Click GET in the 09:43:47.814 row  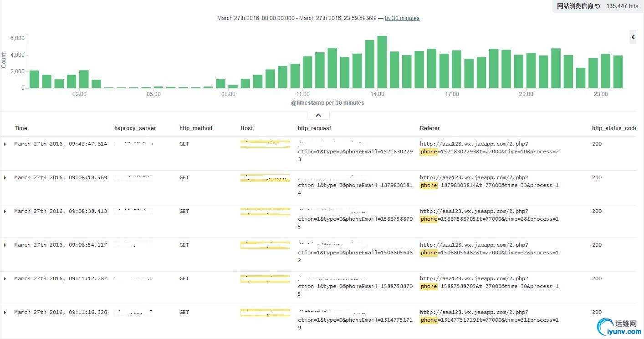point(184,144)
